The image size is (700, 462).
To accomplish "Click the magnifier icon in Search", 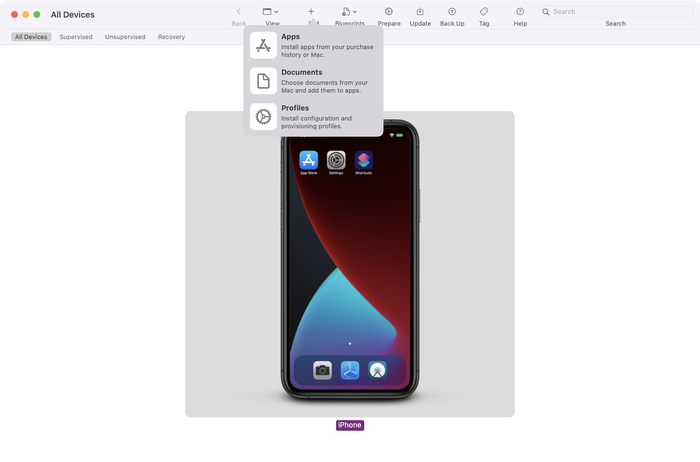I will tap(546, 12).
